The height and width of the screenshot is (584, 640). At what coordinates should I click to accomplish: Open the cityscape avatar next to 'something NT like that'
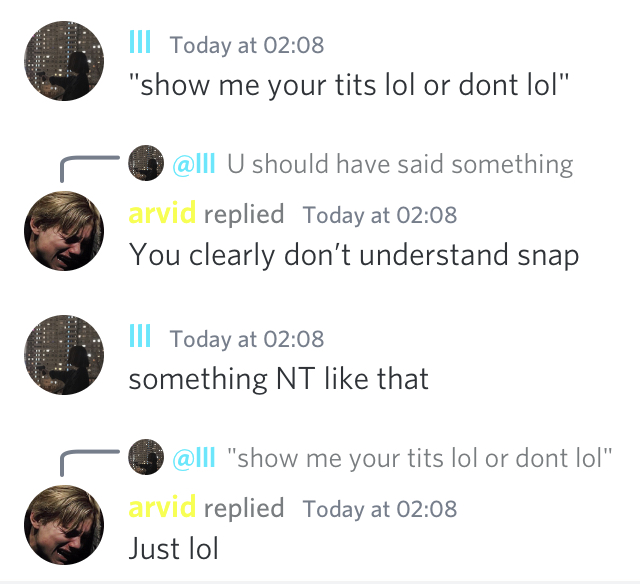[x=64, y=355]
